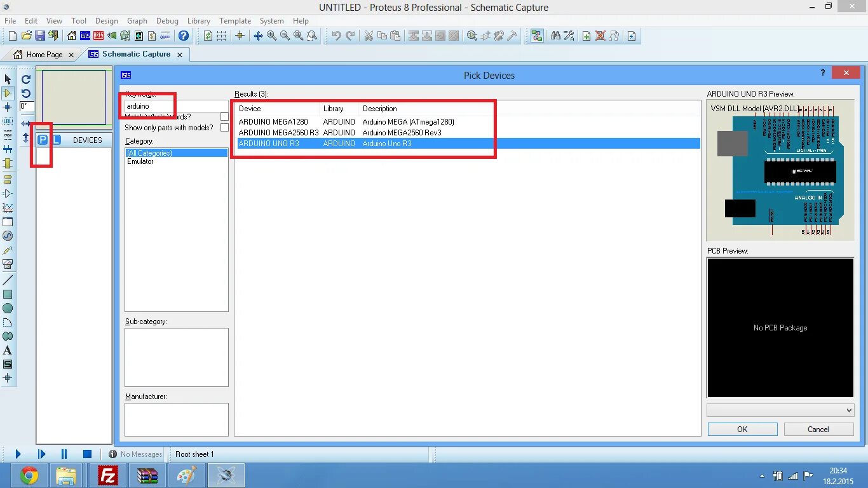Viewport: 868px width, 488px height.
Task: Toggle Show only parts with models checkbox
Action: point(224,128)
